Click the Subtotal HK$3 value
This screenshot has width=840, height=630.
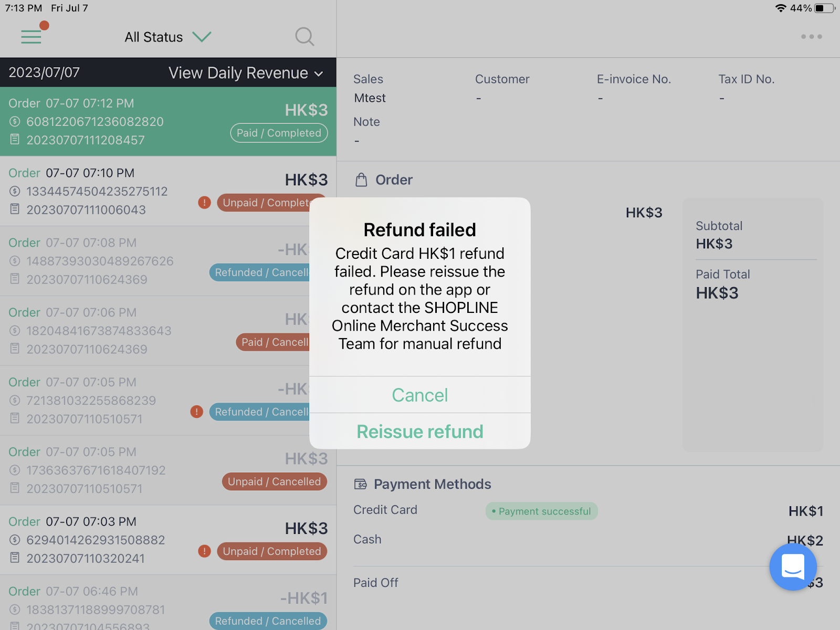pyautogui.click(x=714, y=244)
